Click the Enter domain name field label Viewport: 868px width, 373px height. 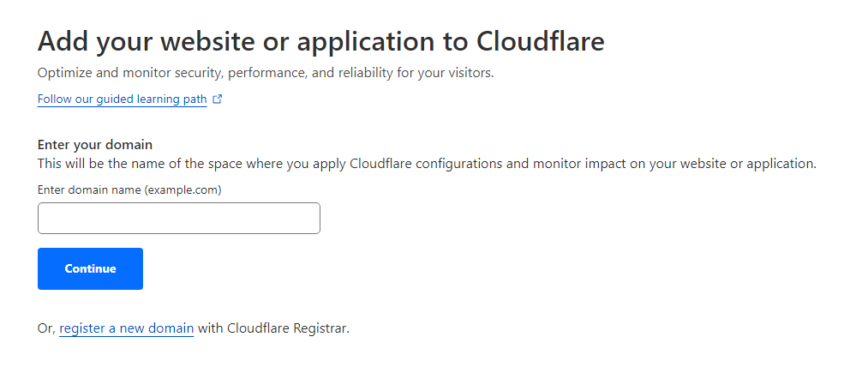click(129, 190)
